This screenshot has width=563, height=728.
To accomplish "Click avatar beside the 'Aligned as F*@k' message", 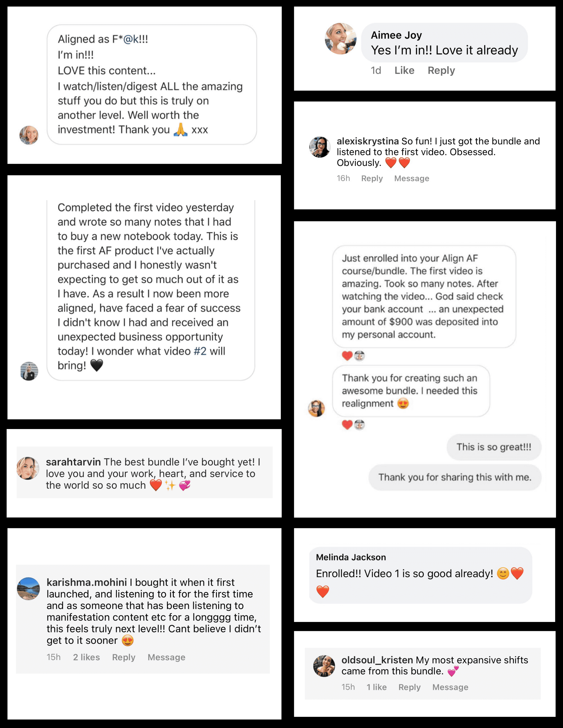I will (29, 135).
